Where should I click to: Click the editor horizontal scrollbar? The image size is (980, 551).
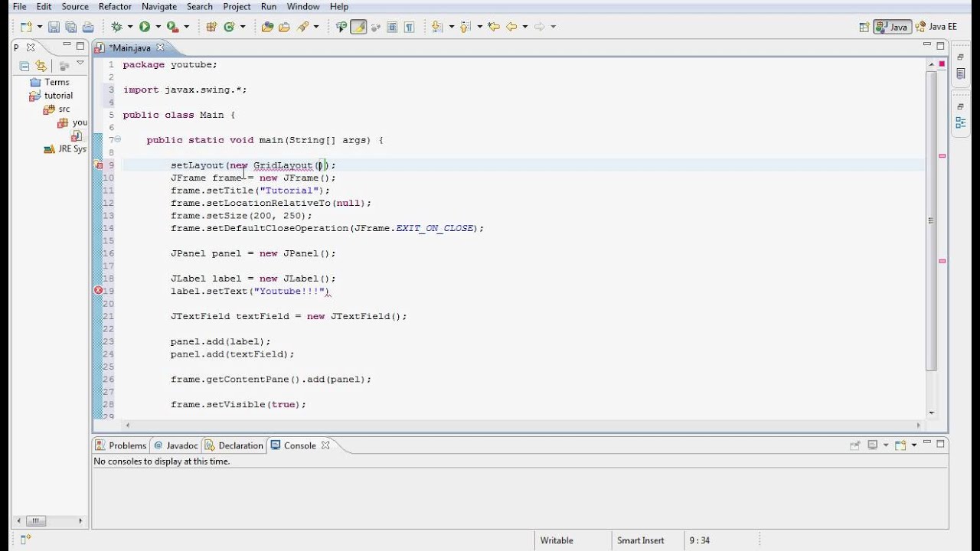[x=522, y=425]
